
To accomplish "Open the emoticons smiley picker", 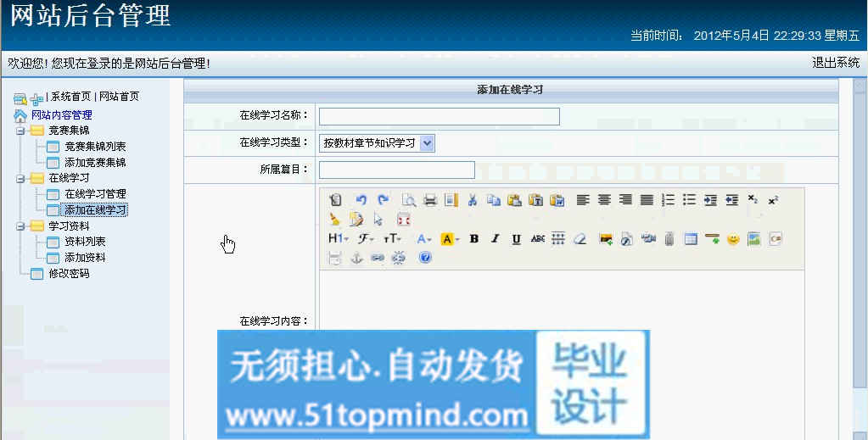I will [x=733, y=238].
